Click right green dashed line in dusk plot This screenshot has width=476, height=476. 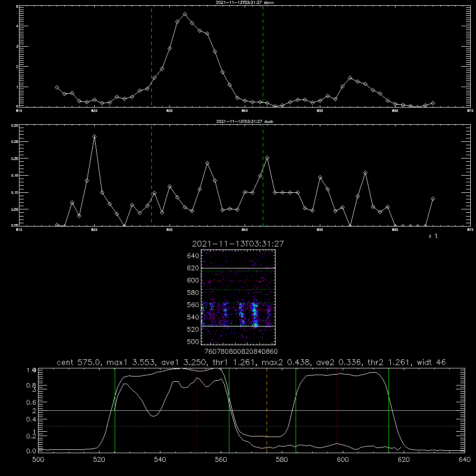[263, 176]
